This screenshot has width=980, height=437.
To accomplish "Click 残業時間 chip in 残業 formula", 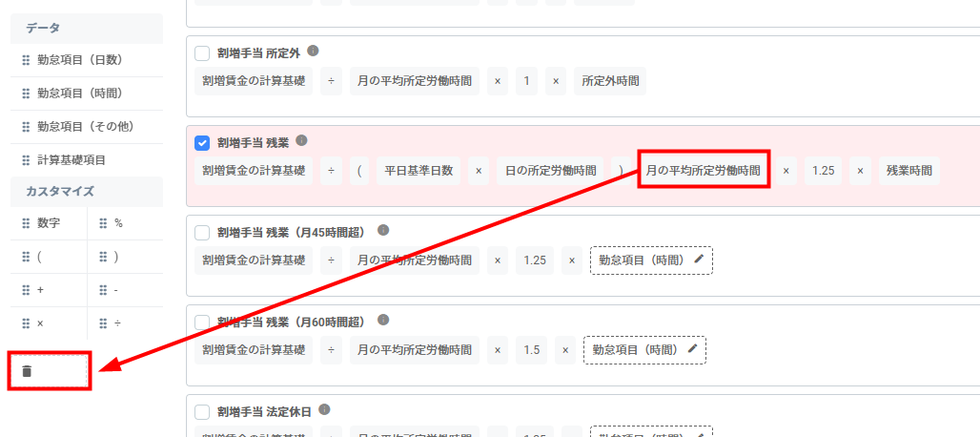I will click(x=909, y=171).
